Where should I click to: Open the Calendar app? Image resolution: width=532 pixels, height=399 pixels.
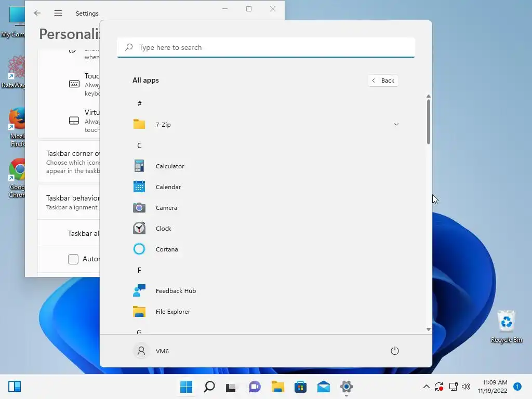click(265, 187)
